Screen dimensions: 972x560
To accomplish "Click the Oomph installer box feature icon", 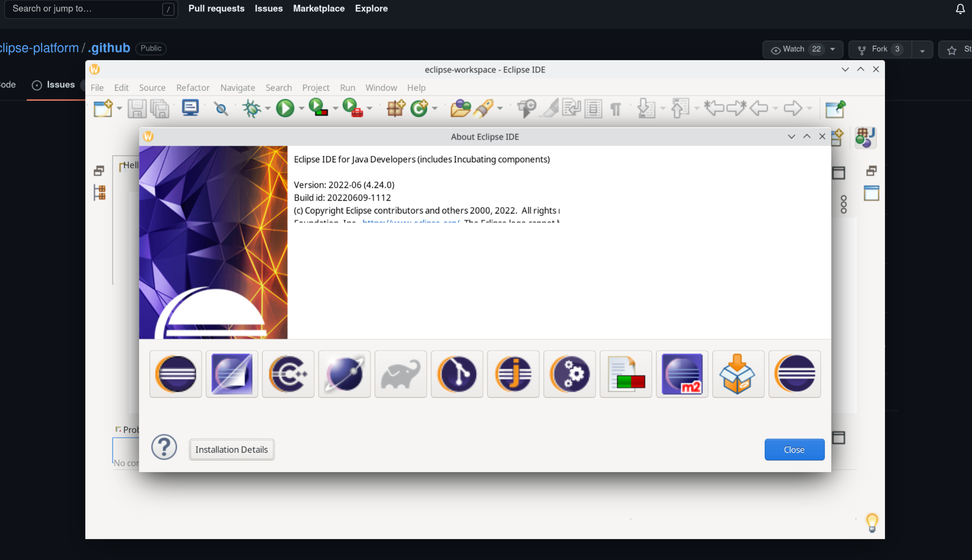I will click(738, 374).
